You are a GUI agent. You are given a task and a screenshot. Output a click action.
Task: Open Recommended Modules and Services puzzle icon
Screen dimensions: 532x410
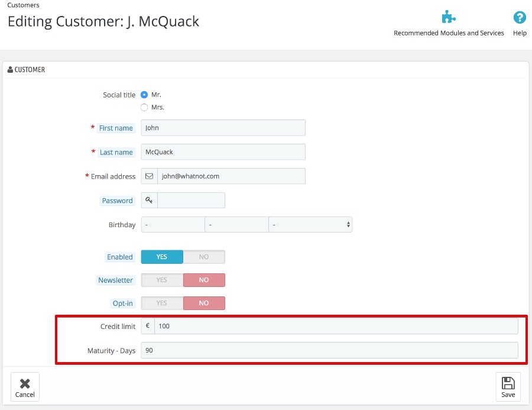click(x=449, y=17)
